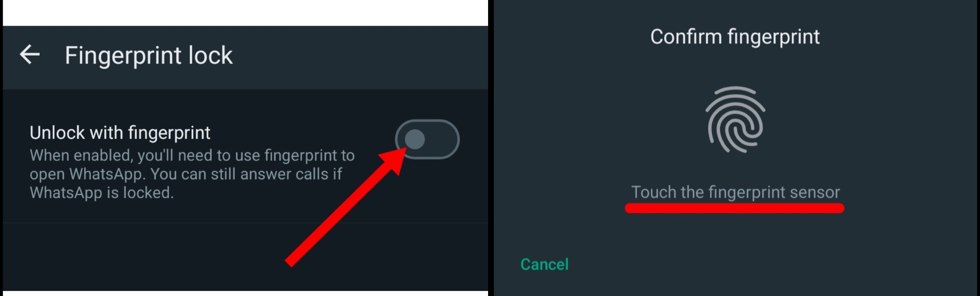Tap the grey knob of the toggle

click(x=415, y=139)
